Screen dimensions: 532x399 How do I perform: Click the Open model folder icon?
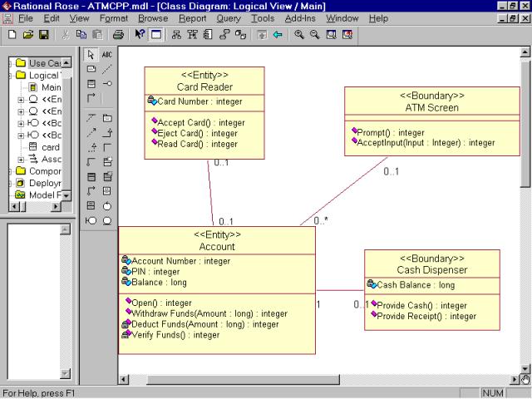(28, 35)
